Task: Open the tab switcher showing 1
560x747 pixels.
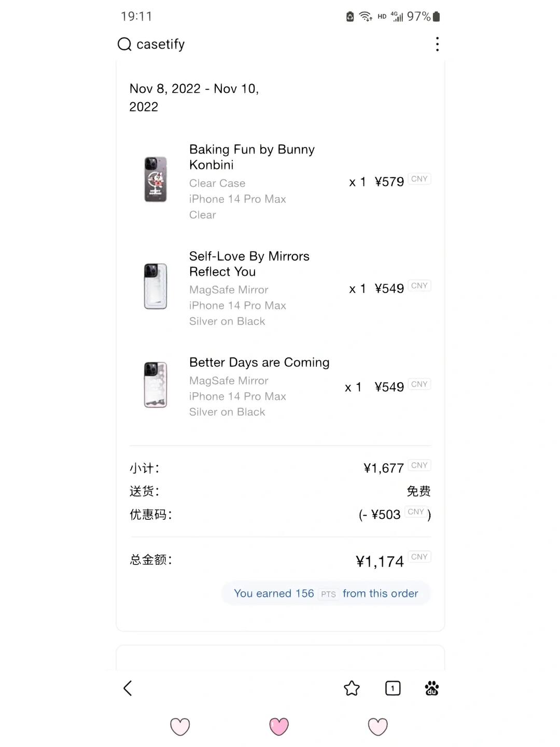Action: (x=393, y=688)
